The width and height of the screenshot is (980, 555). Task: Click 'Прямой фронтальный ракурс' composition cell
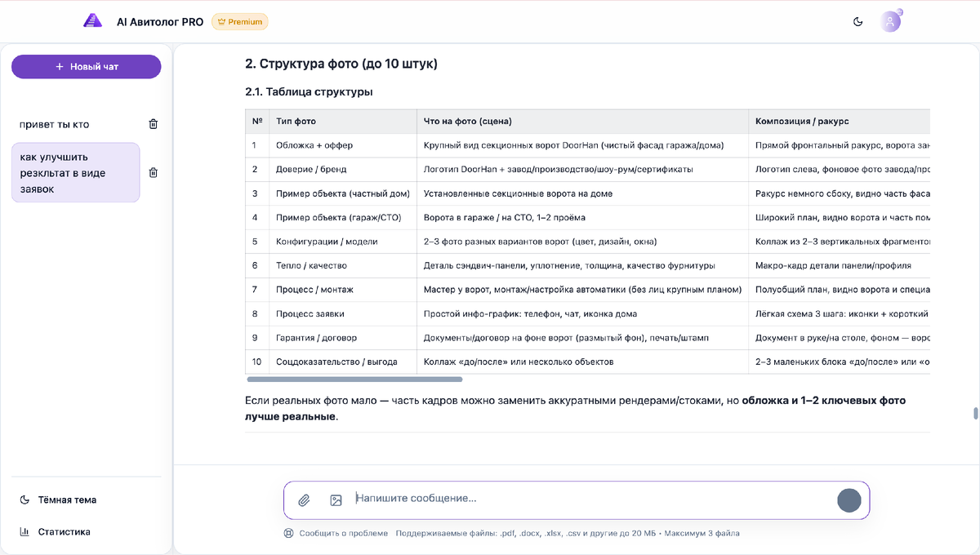[x=840, y=145]
